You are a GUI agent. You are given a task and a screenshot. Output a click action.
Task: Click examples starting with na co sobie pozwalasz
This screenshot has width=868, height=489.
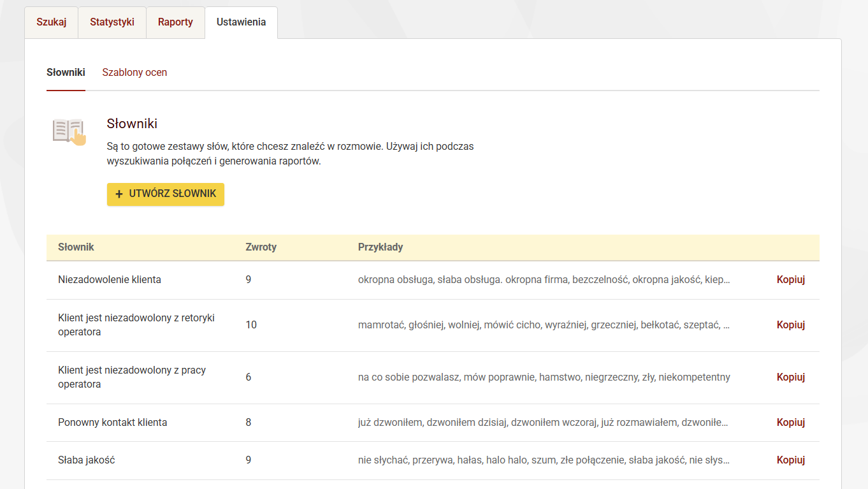[544, 377]
